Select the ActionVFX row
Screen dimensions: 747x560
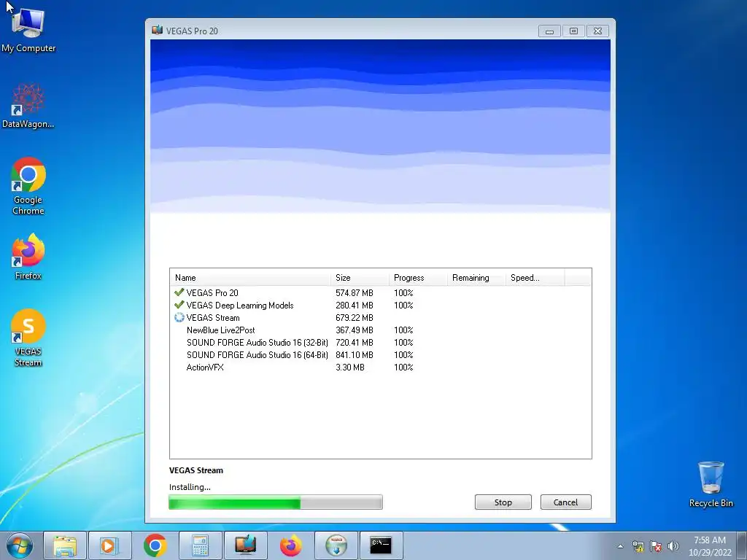[380, 367]
